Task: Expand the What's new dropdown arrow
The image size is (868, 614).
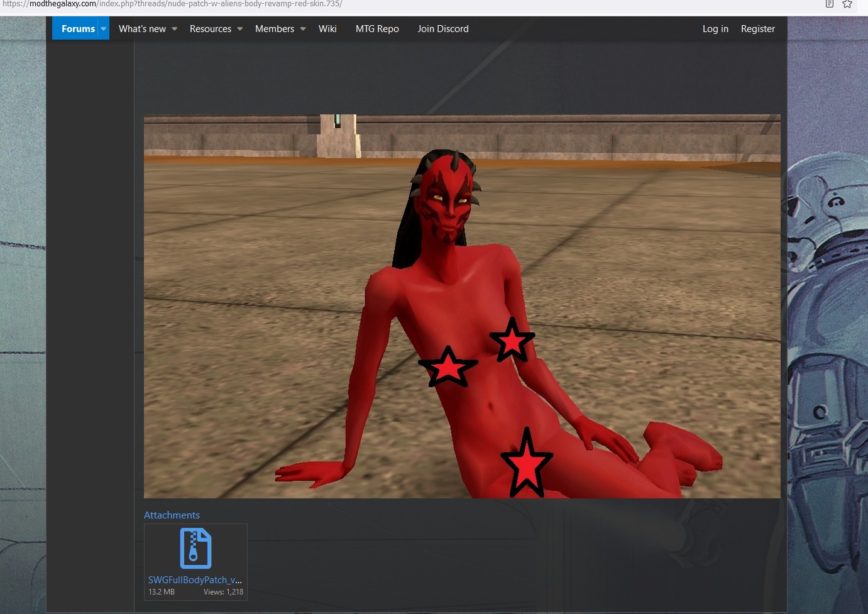Action: pyautogui.click(x=175, y=29)
